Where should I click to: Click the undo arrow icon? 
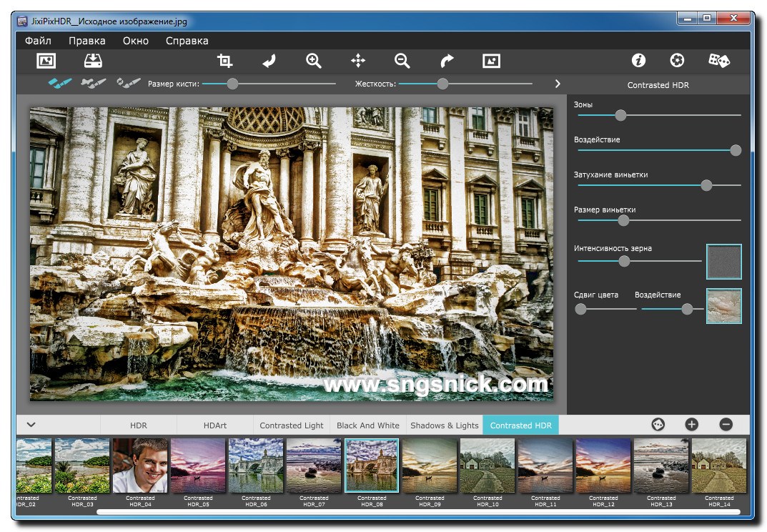coord(269,61)
